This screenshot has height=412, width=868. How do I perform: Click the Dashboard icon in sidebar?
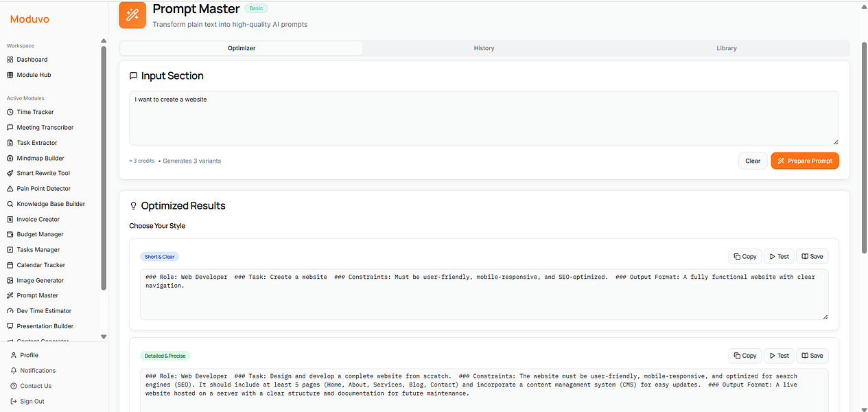pos(10,60)
